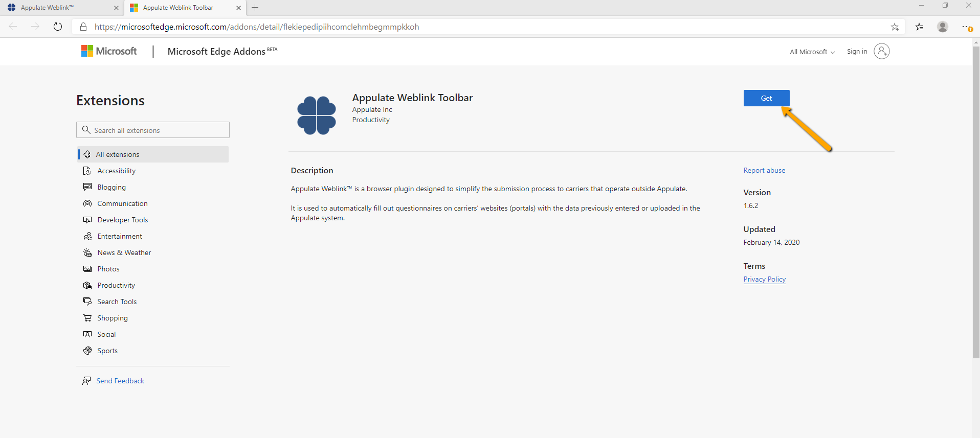
Task: Open a new browser tab
Action: (x=255, y=8)
